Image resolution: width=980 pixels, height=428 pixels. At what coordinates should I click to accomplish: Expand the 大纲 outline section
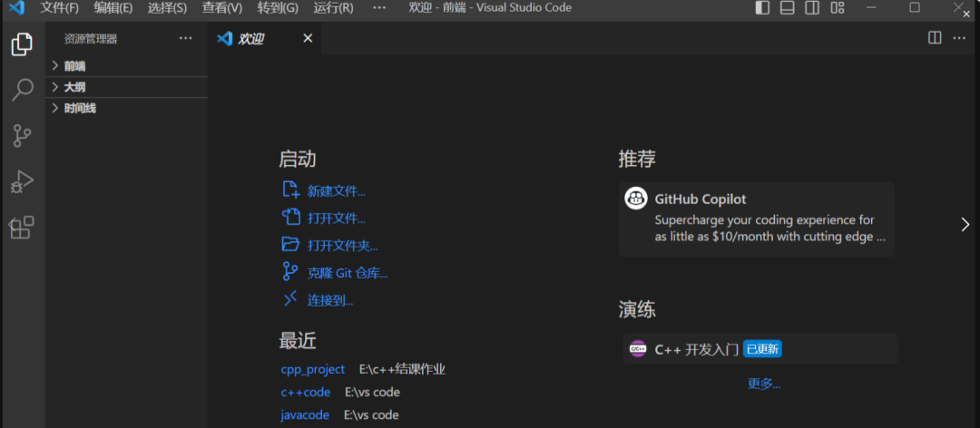[x=126, y=87]
